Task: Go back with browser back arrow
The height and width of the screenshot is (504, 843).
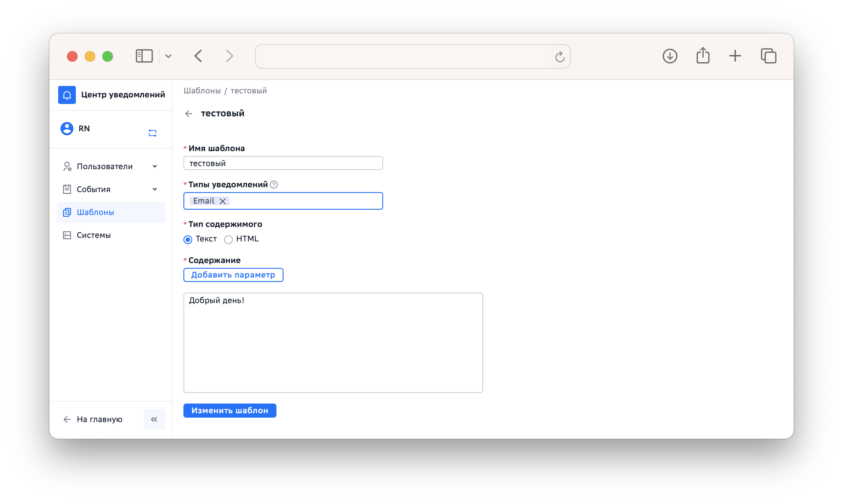Action: pyautogui.click(x=198, y=56)
